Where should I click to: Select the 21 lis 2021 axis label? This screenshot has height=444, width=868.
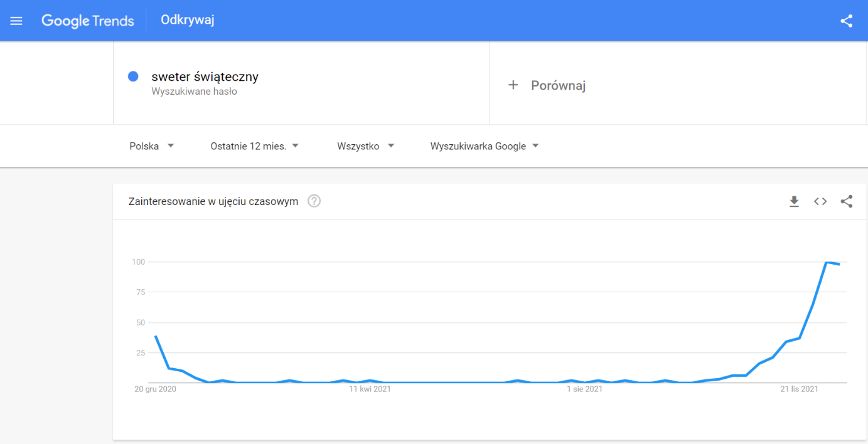coord(799,389)
